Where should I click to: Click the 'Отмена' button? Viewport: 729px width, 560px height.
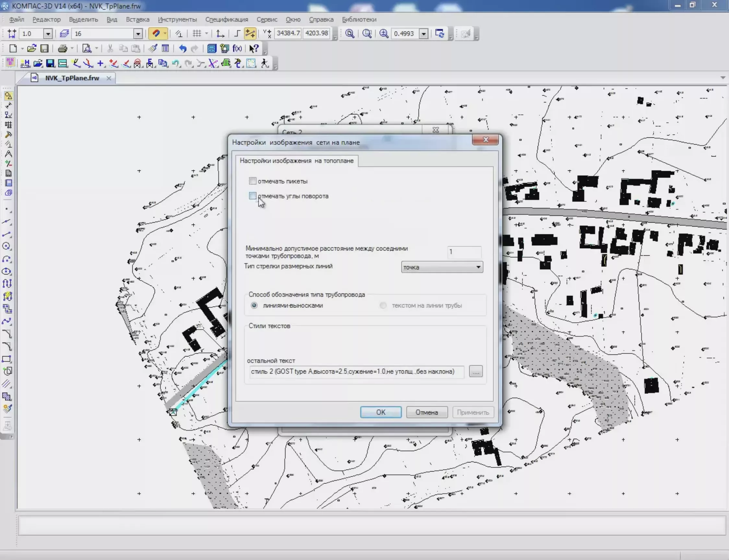coord(426,412)
